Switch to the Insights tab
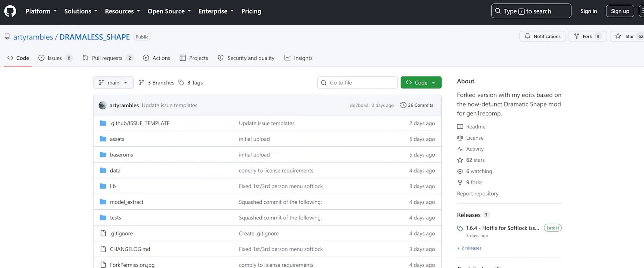Screen dimensions: 644x268 pos(299,58)
